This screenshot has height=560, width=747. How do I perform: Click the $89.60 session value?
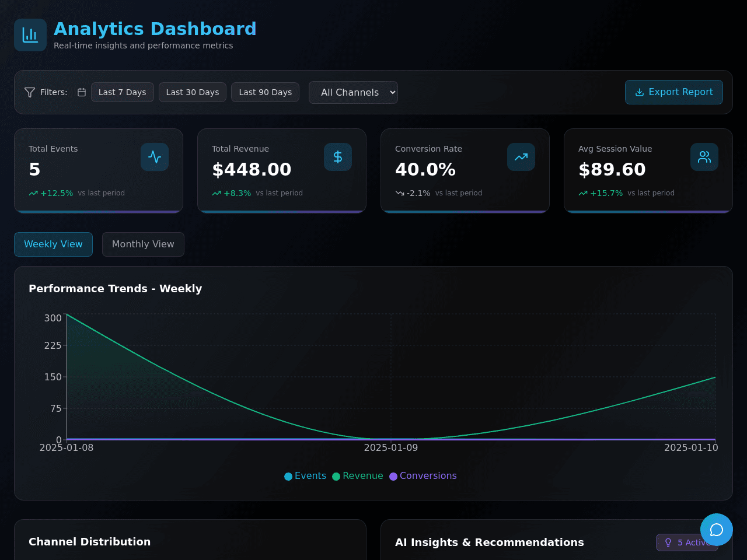(x=612, y=170)
